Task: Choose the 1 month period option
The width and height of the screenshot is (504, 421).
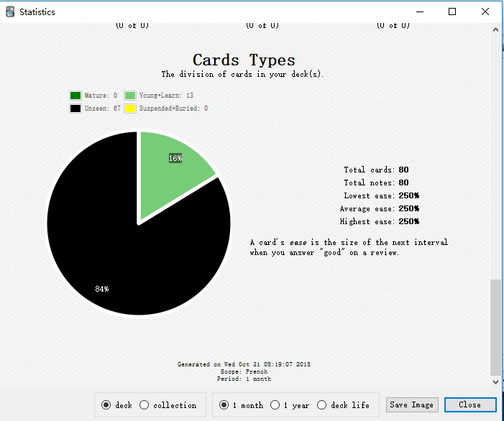Action: coord(241,405)
